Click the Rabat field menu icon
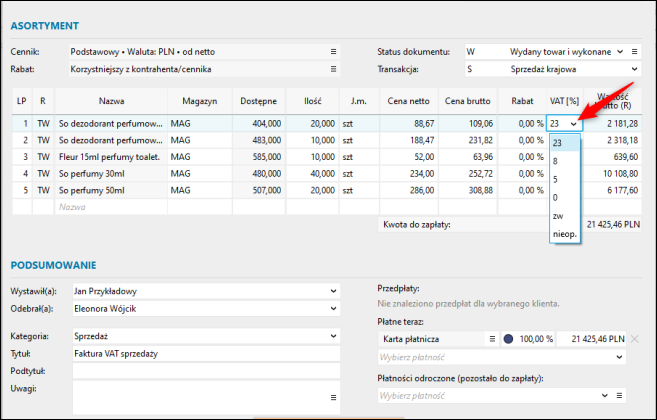The image size is (657, 420). point(333,70)
